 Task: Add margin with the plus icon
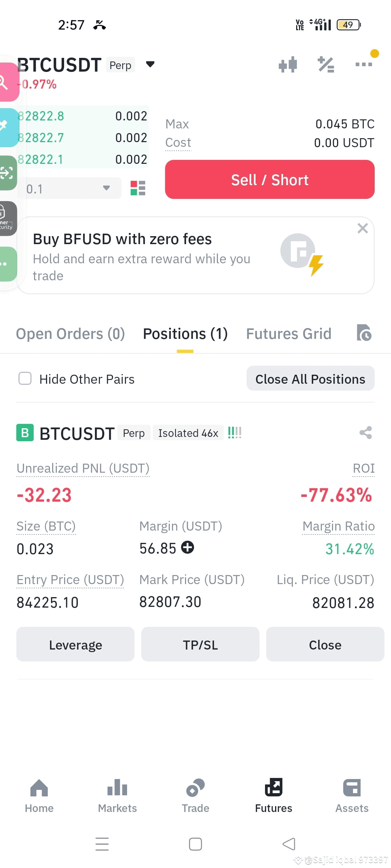click(x=188, y=547)
